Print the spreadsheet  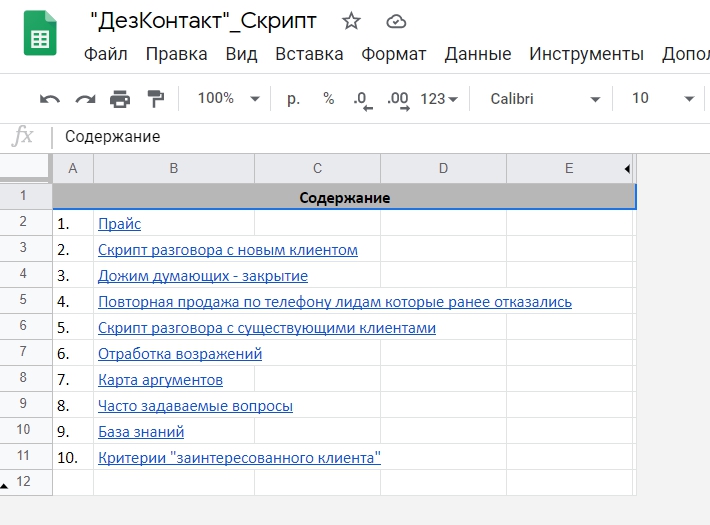(120, 99)
